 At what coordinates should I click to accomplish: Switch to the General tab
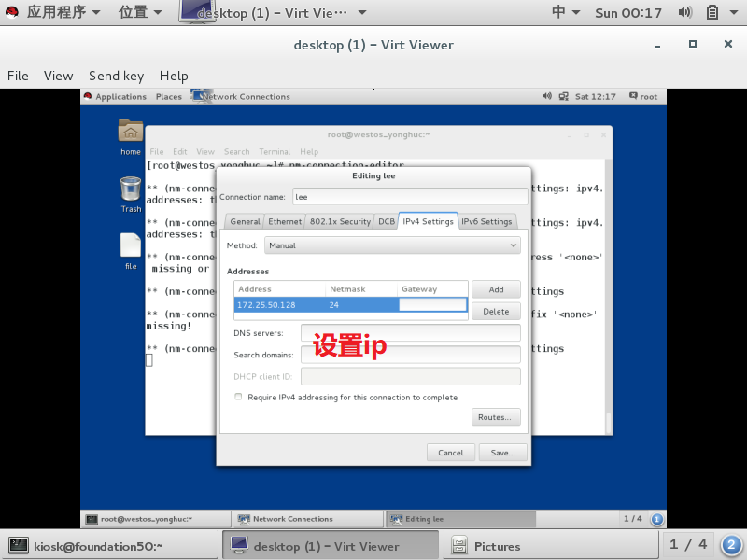[x=245, y=221]
